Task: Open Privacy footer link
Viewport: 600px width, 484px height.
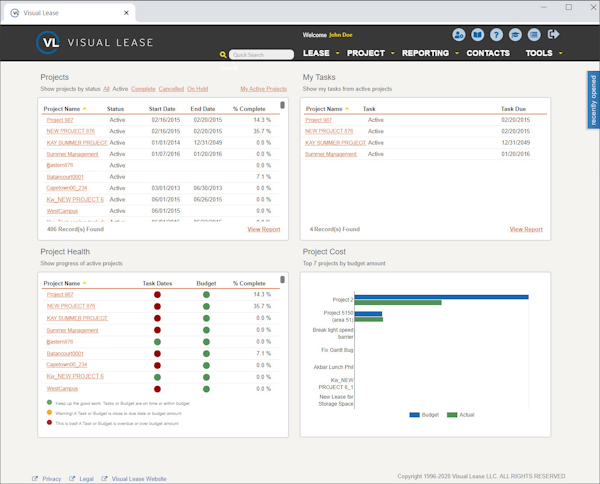Action: click(52, 479)
